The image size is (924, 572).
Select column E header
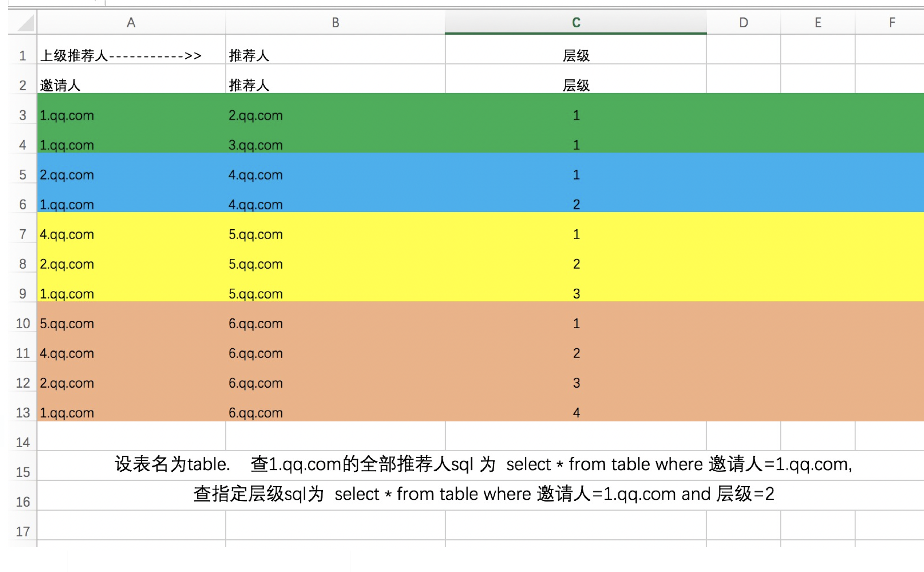click(x=818, y=23)
